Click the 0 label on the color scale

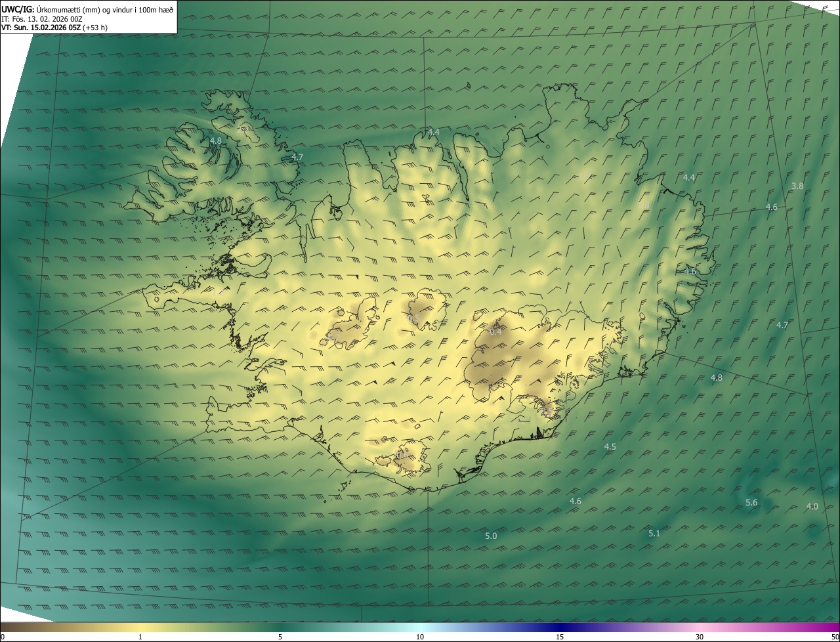coord(3,637)
